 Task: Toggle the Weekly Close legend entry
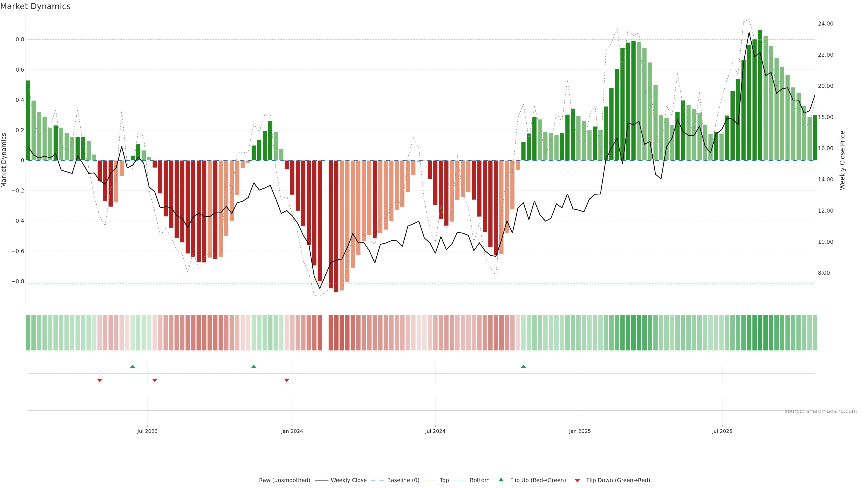pyautogui.click(x=348, y=480)
